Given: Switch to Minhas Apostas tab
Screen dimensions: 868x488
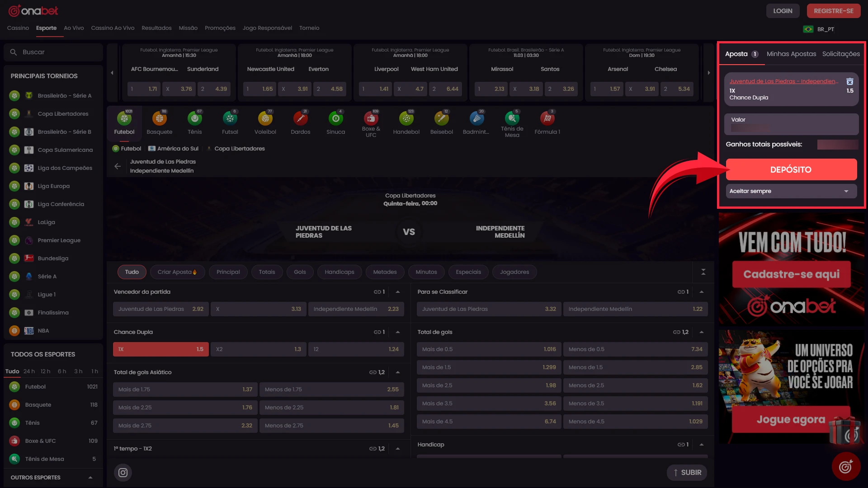Looking at the screenshot, I should click(x=791, y=54).
